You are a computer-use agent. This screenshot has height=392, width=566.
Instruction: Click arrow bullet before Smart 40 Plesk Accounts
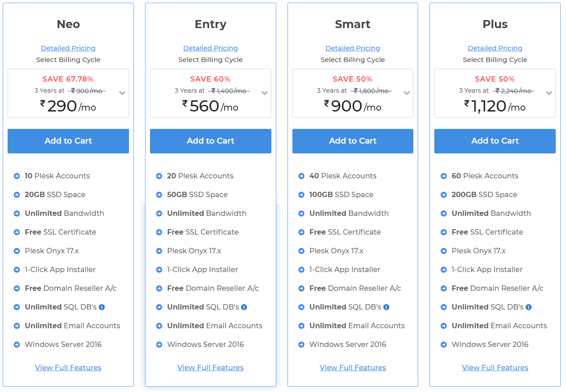tap(301, 176)
